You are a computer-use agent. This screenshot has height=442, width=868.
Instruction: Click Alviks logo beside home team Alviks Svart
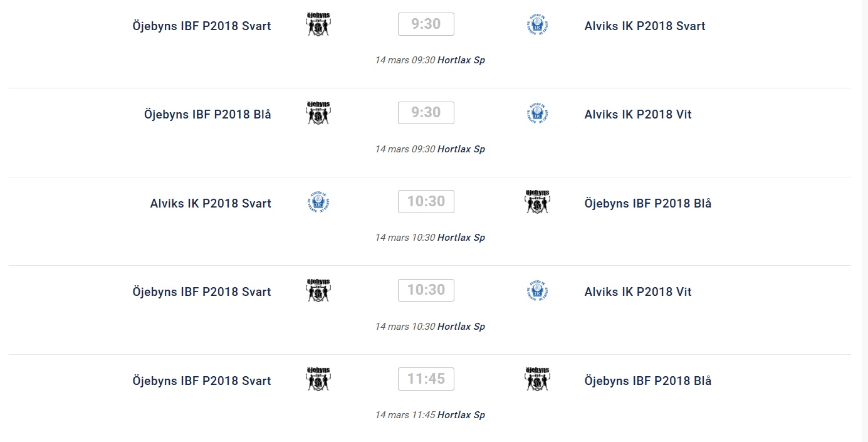point(318,203)
